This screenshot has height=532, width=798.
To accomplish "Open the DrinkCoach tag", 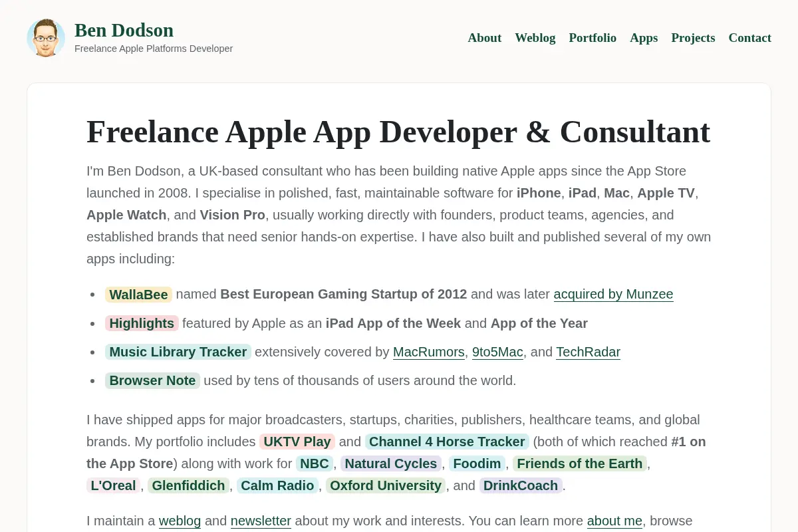I will click(521, 485).
